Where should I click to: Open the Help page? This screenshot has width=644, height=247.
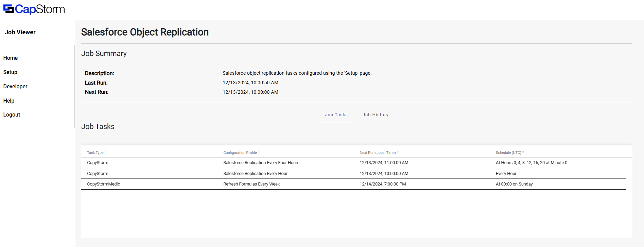coord(9,101)
